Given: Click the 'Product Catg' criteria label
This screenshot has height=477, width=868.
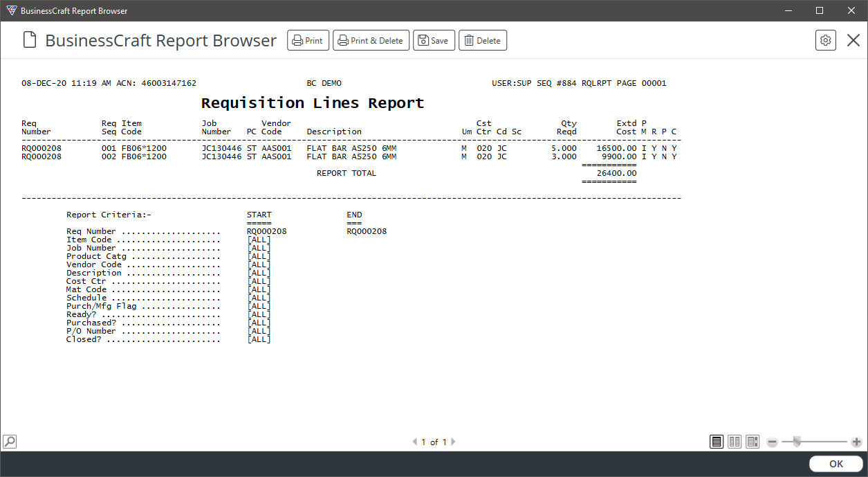Looking at the screenshot, I should [96, 256].
